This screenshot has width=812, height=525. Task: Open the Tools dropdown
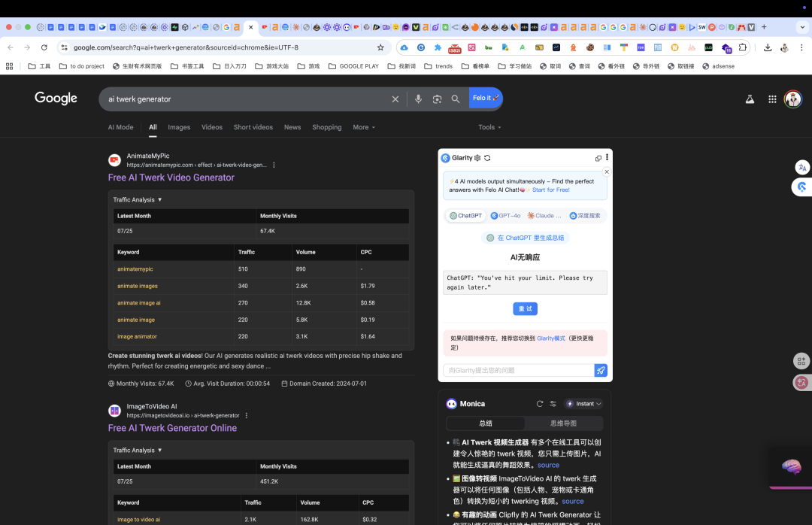(x=489, y=127)
